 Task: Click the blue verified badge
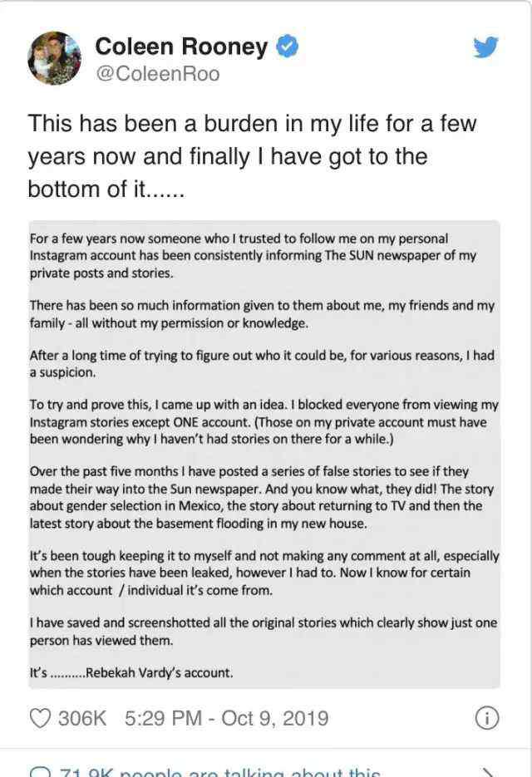tap(287, 46)
